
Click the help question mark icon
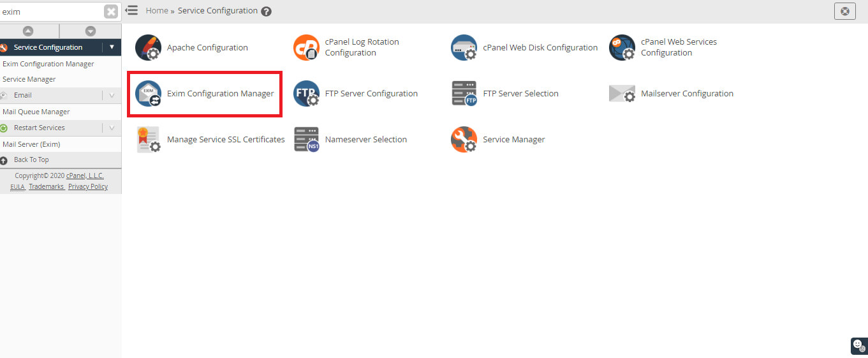pos(267,11)
